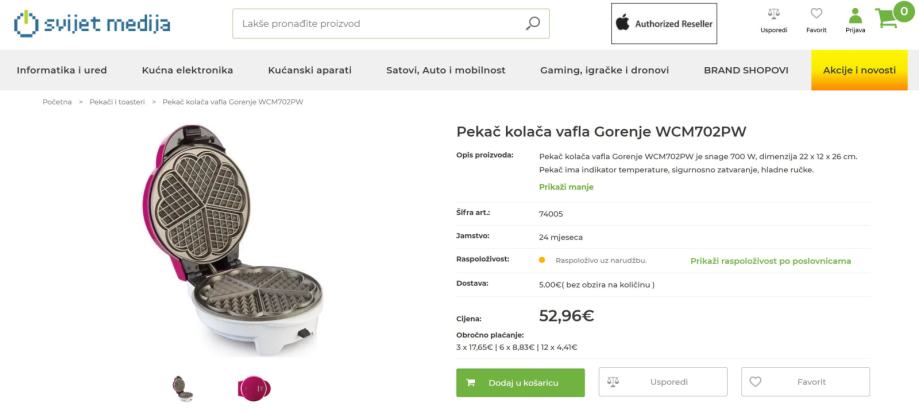Open Gaming, igračke i dronovi menu
This screenshot has height=413, width=919.
pyautogui.click(x=604, y=70)
